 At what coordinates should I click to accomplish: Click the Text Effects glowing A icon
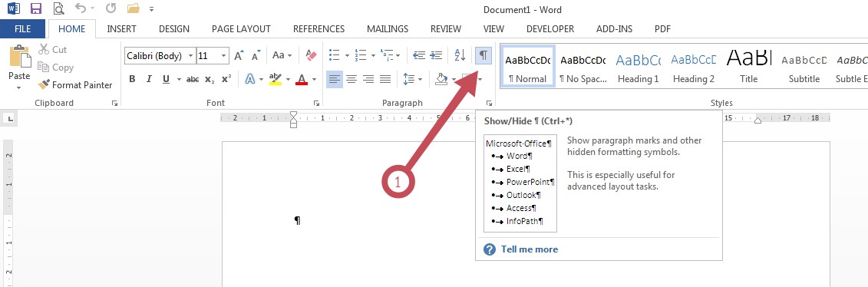pos(250,80)
